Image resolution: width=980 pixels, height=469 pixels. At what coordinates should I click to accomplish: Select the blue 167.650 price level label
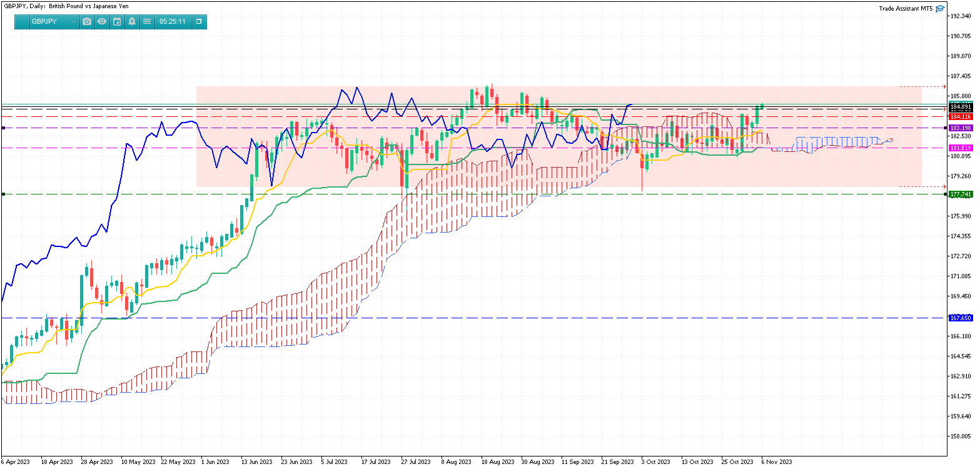pos(960,318)
